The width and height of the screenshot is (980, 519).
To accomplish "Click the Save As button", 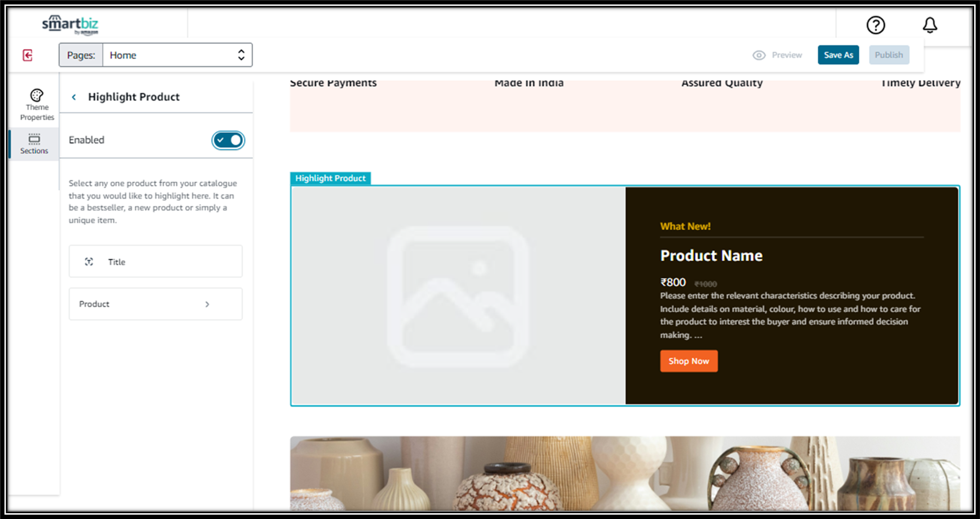I will coord(838,55).
